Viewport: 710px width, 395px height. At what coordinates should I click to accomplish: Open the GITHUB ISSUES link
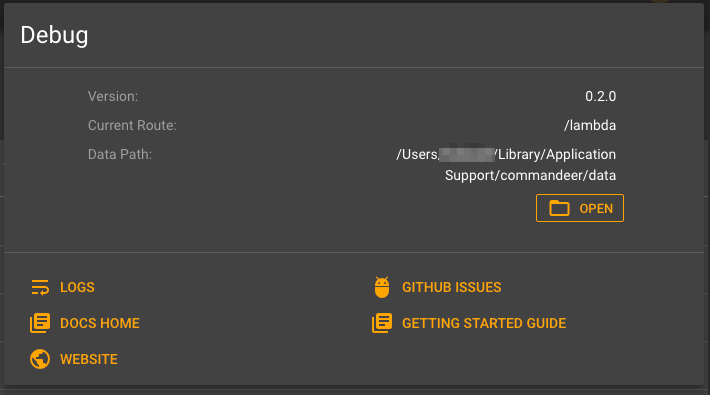click(451, 287)
